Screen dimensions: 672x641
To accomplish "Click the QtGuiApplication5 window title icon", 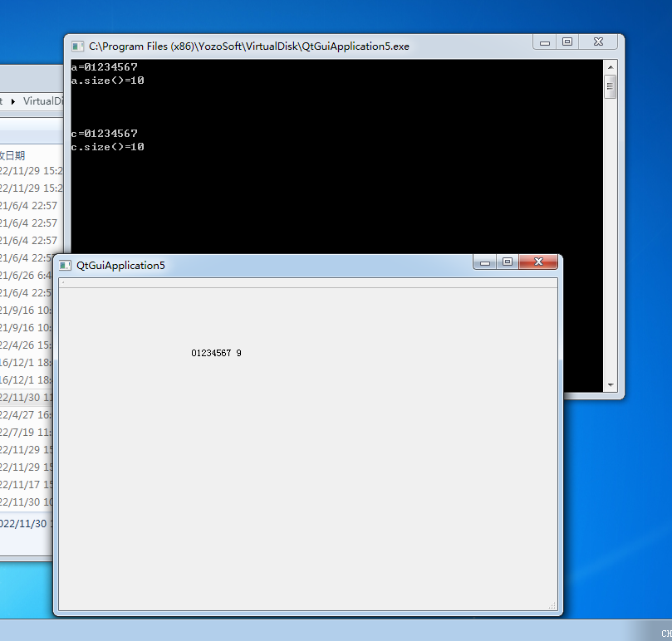I will 65,265.
